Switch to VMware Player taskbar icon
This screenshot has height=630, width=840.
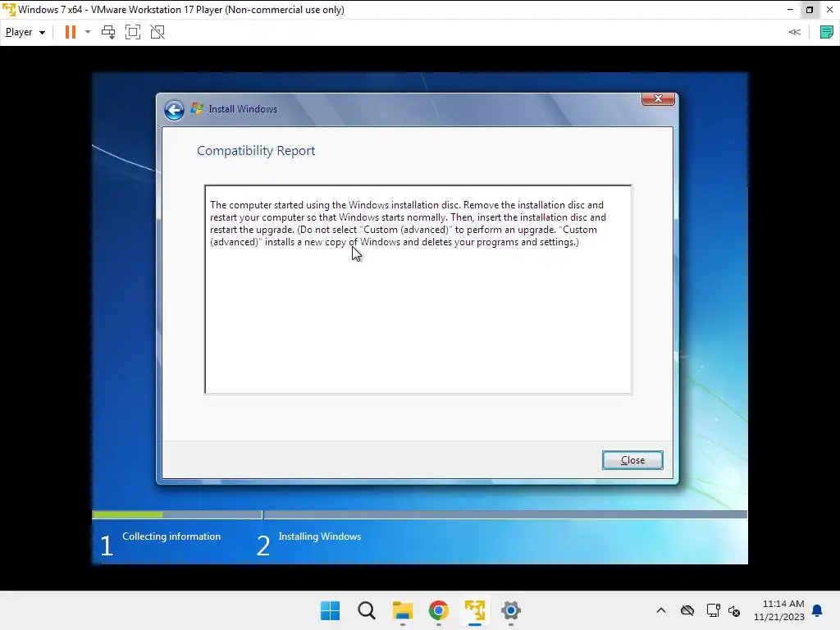point(475,610)
